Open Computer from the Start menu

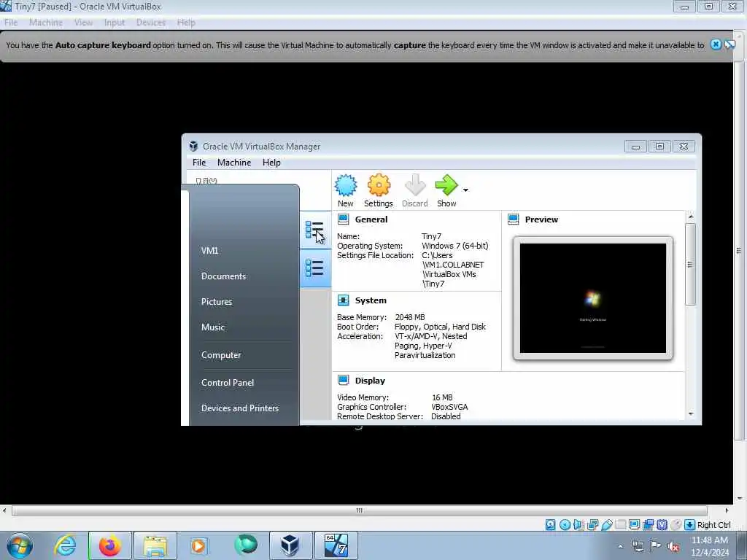221,355
